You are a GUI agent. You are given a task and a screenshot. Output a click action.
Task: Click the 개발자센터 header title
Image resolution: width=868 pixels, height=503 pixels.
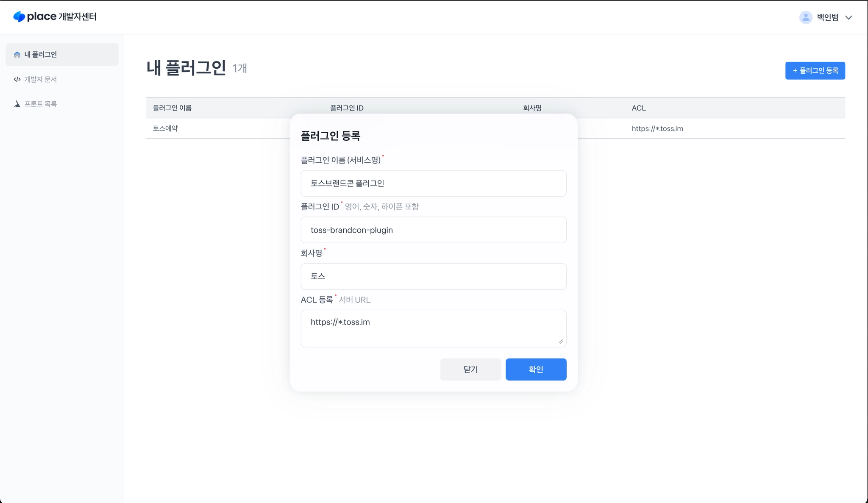click(x=78, y=17)
